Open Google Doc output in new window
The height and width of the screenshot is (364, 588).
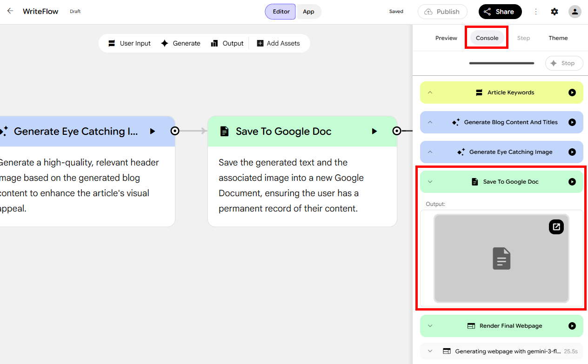click(x=556, y=227)
